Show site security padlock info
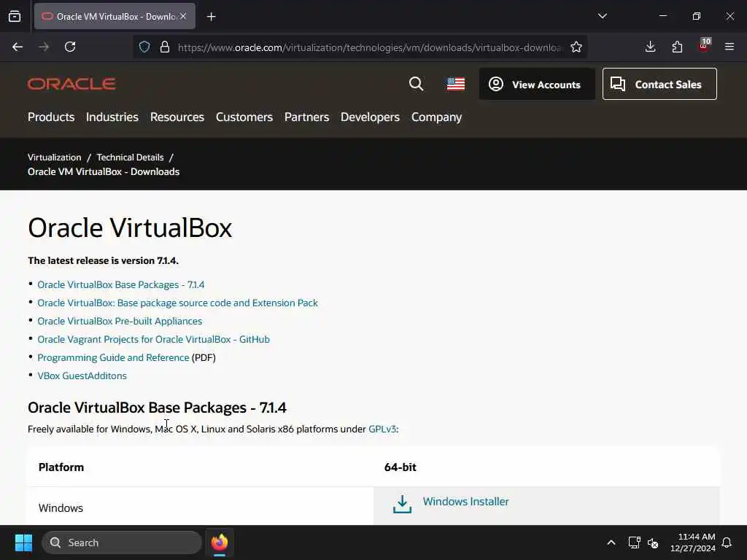 [165, 47]
